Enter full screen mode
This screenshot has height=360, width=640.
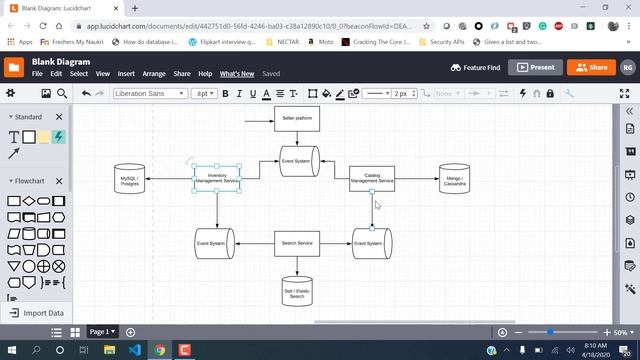pyautogui.click(x=624, y=93)
